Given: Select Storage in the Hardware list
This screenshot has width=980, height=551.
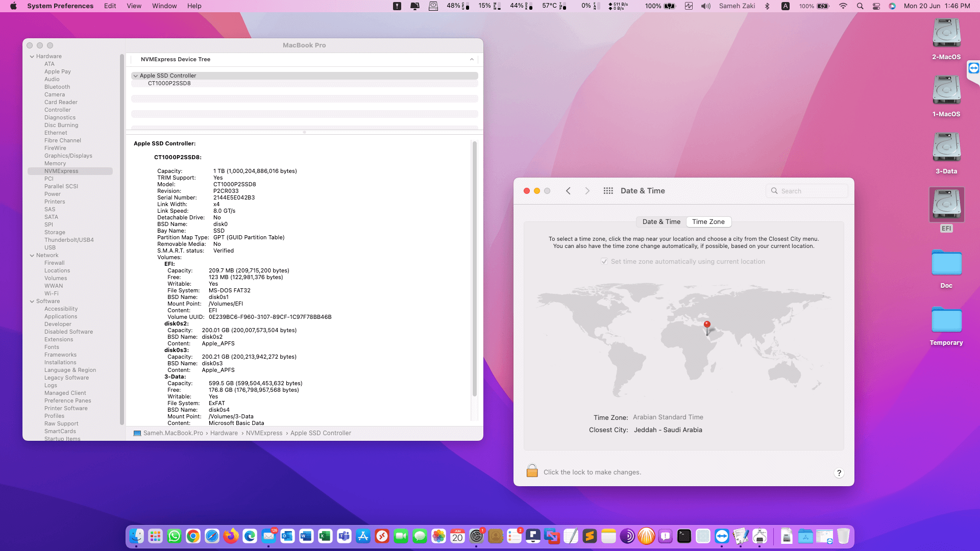Looking at the screenshot, I should click(55, 233).
